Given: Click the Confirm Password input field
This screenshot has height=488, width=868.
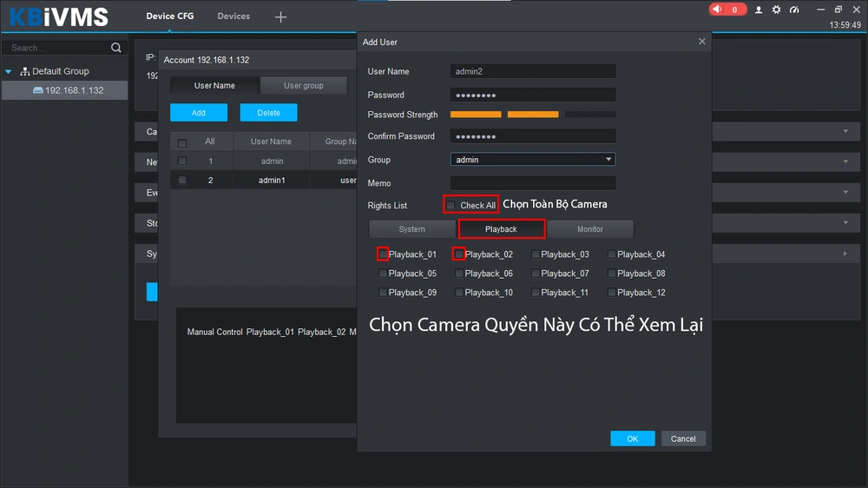Looking at the screenshot, I should [x=533, y=136].
